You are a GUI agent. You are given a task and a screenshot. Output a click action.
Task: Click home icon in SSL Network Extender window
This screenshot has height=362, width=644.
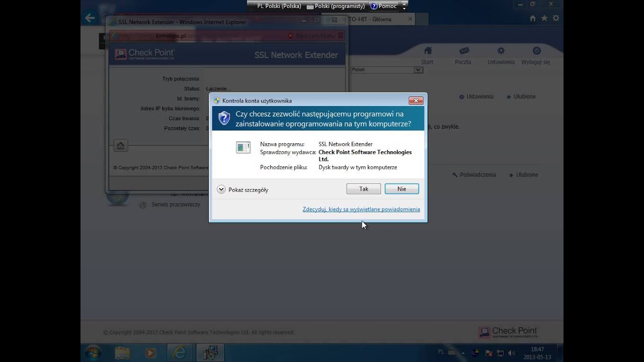pos(120,146)
